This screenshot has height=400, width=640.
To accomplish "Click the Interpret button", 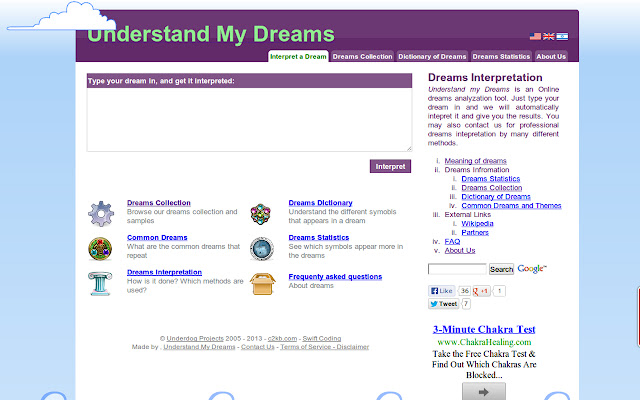I will (390, 167).
